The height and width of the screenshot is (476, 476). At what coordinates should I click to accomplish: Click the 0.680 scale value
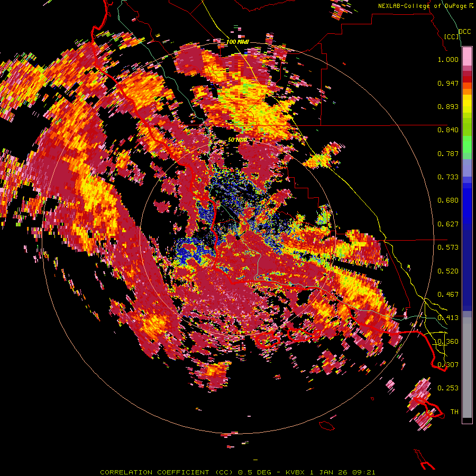(x=448, y=200)
